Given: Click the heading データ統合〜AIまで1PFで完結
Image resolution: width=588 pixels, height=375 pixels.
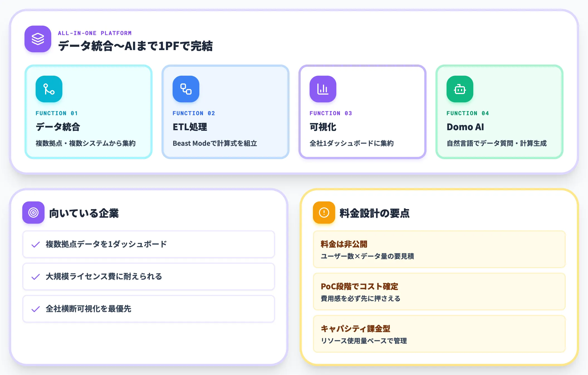Looking at the screenshot, I should pyautogui.click(x=135, y=46).
